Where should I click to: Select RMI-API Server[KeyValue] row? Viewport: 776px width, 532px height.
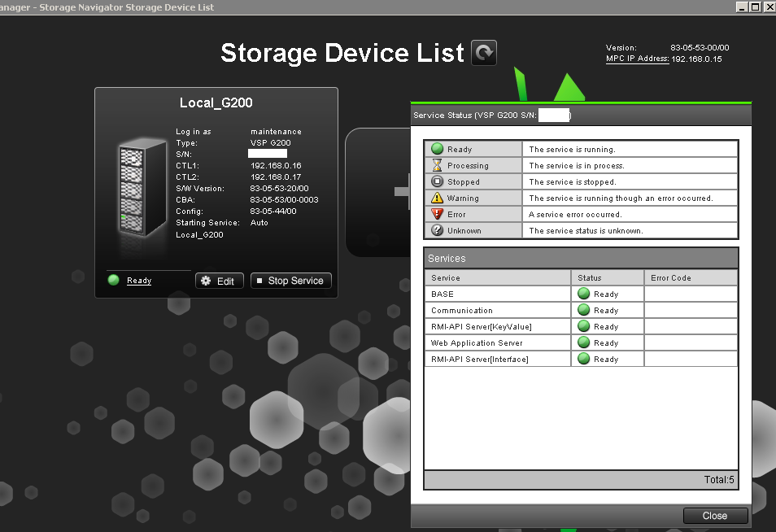click(581, 327)
